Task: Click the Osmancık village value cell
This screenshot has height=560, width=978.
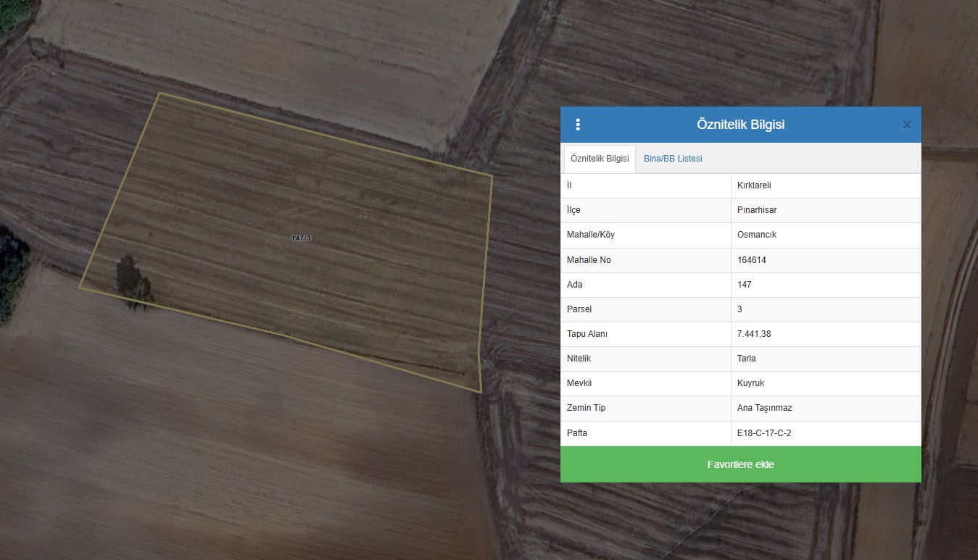Action: pyautogui.click(x=756, y=235)
